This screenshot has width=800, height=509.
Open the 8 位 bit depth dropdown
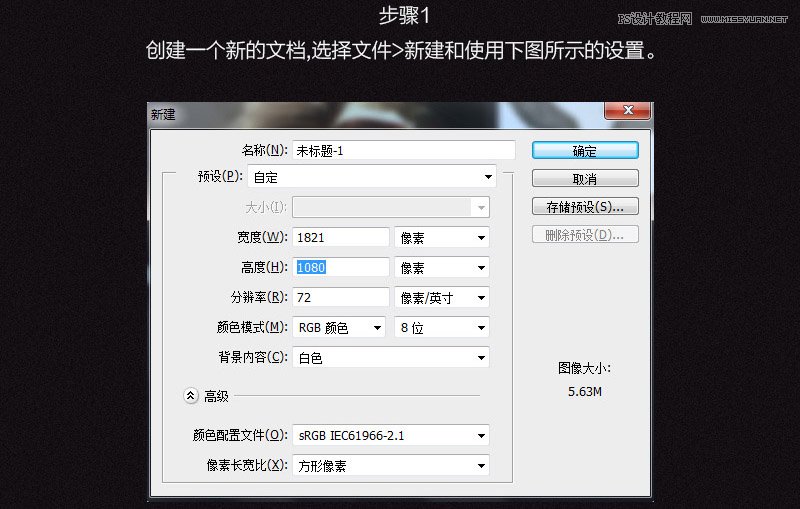[x=441, y=328]
